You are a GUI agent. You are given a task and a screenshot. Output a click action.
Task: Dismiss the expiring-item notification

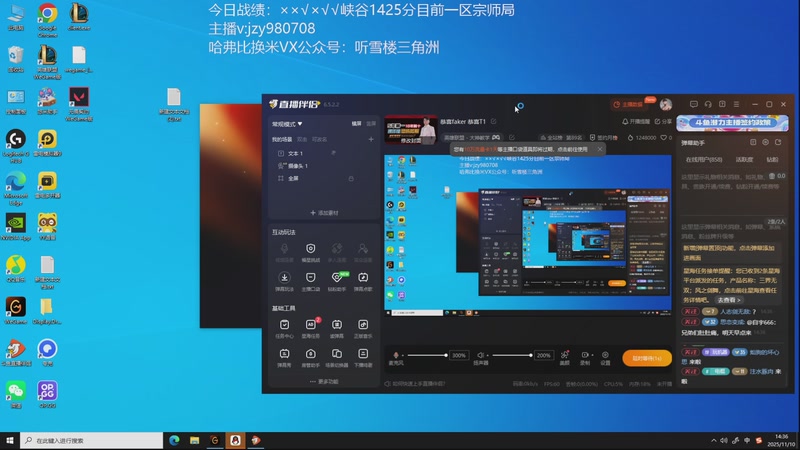click(x=599, y=149)
